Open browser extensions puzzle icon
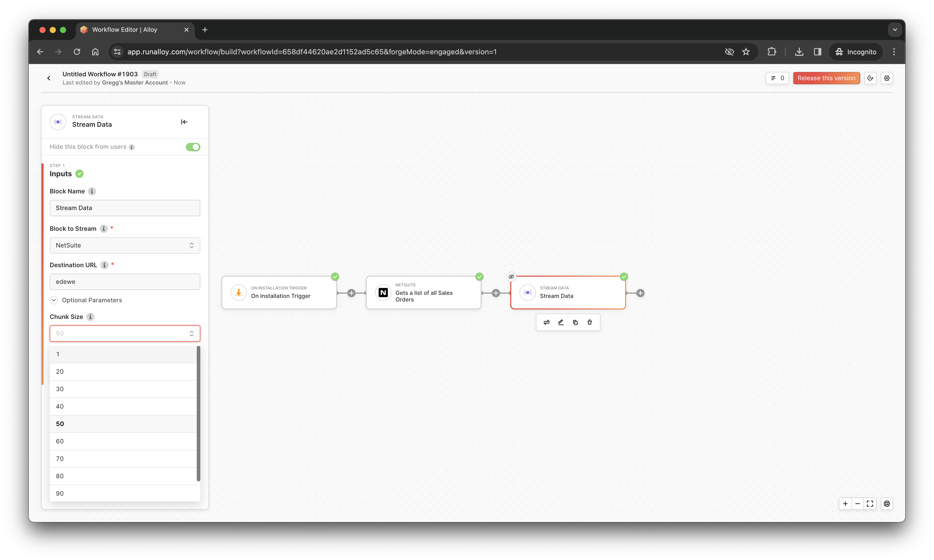 point(772,52)
